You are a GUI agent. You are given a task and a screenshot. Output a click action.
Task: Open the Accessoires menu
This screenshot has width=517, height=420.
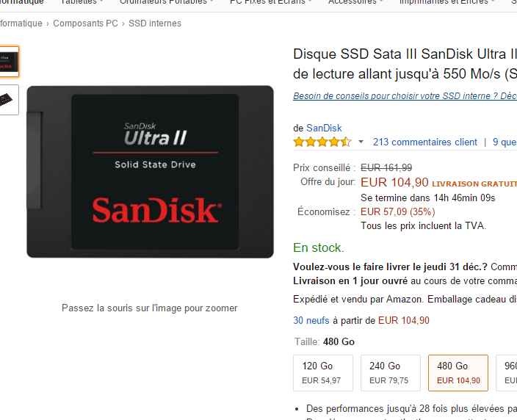click(355, 2)
